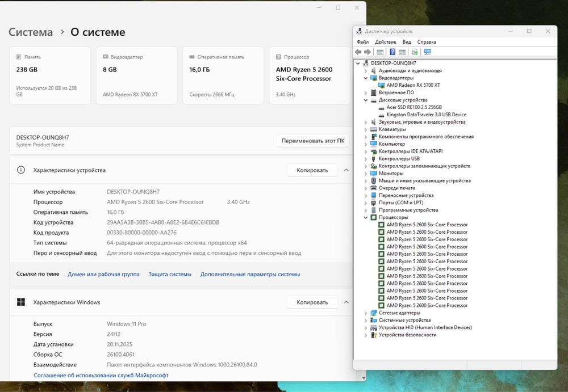The width and height of the screenshot is (568, 392).
Task: Open the Память 238 GB storage card
Action: click(x=50, y=75)
